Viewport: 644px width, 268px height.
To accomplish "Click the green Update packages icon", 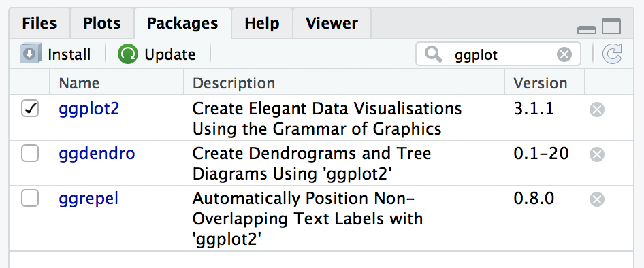I will pos(128,54).
